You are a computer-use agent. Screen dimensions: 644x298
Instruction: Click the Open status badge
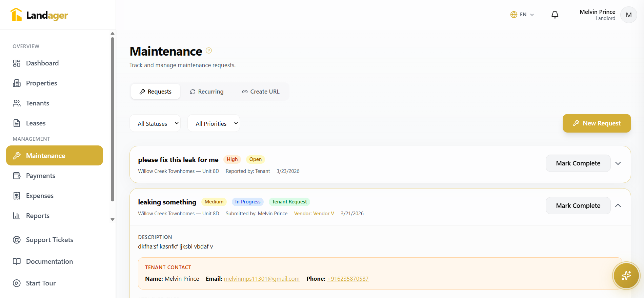click(x=256, y=159)
